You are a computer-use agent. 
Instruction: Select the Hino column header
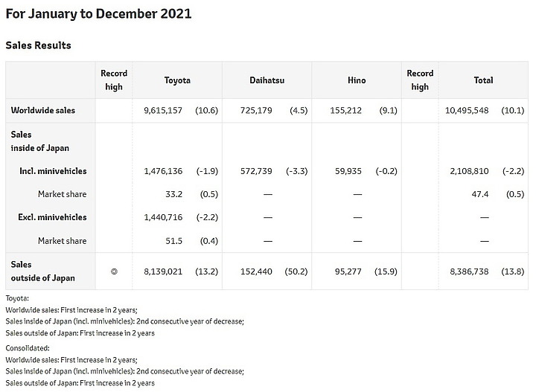pyautogui.click(x=357, y=80)
